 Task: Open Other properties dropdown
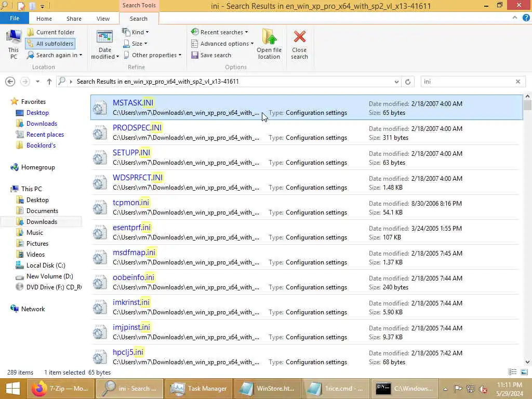pyautogui.click(x=152, y=55)
